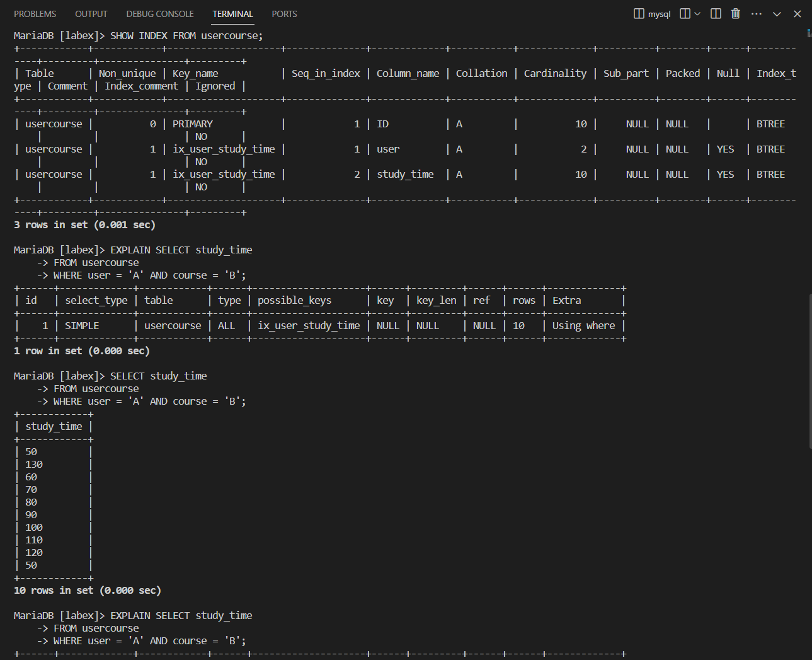Viewport: 812px width, 660px height.
Task: Click the terminal icon beside the mysql label
Action: [x=638, y=13]
